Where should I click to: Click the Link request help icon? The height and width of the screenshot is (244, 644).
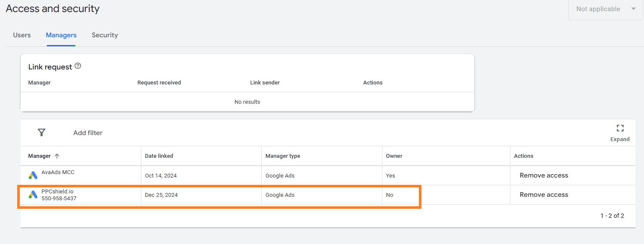(78, 66)
